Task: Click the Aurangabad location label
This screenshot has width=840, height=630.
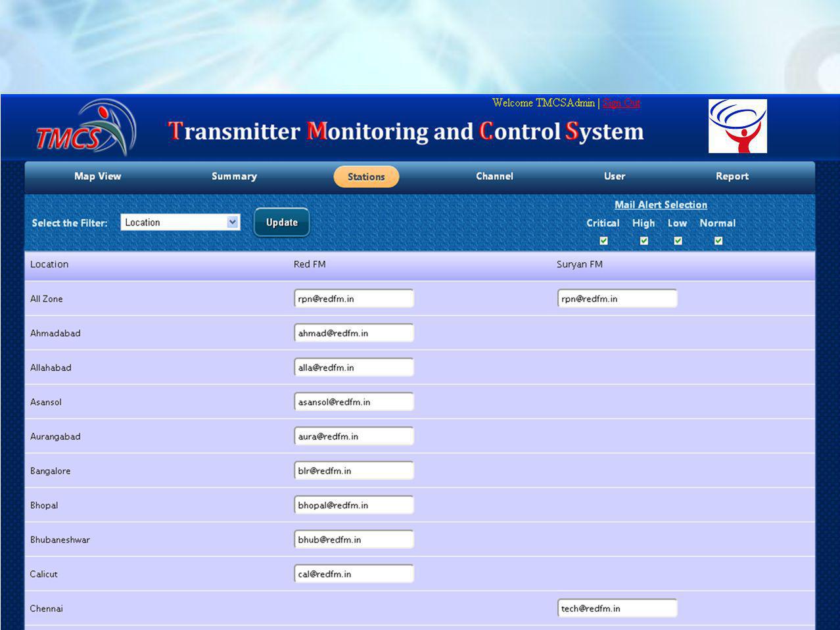Action: (55, 436)
